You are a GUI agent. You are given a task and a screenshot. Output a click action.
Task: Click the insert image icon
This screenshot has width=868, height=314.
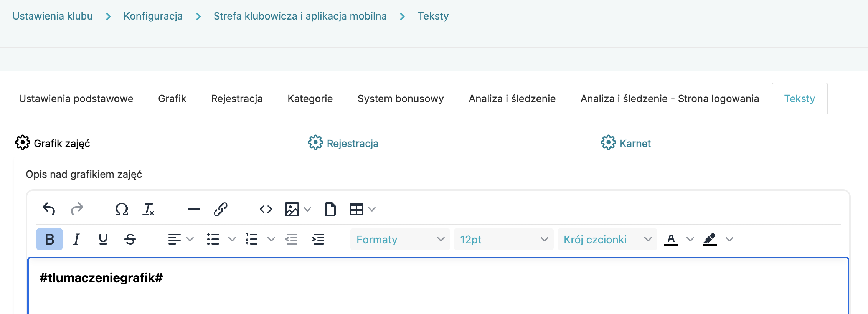click(292, 209)
